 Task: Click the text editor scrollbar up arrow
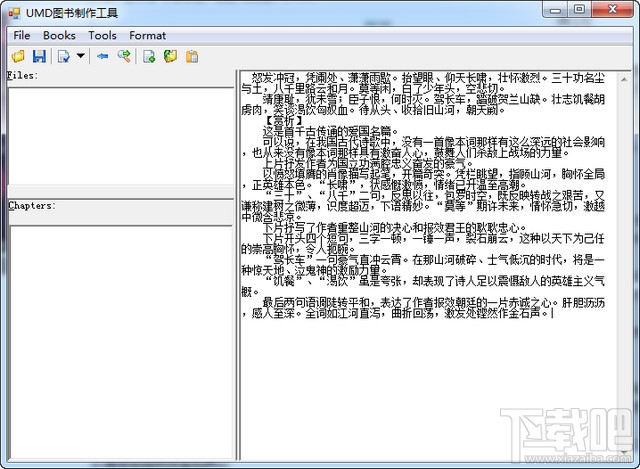[x=624, y=80]
